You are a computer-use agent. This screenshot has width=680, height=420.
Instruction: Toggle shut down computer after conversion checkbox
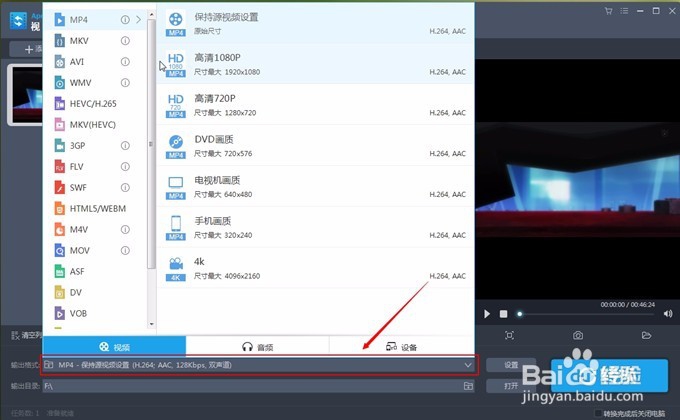point(598,413)
